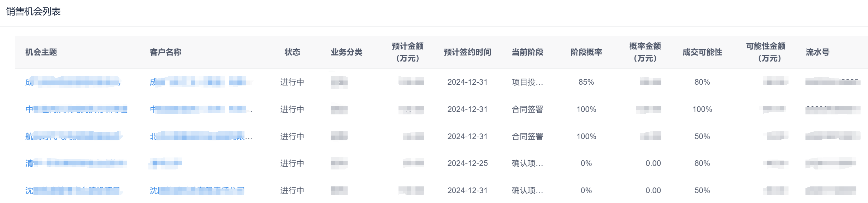This screenshot has height=203, width=868.
Task: Click the 客户名称 column header
Action: click(166, 52)
